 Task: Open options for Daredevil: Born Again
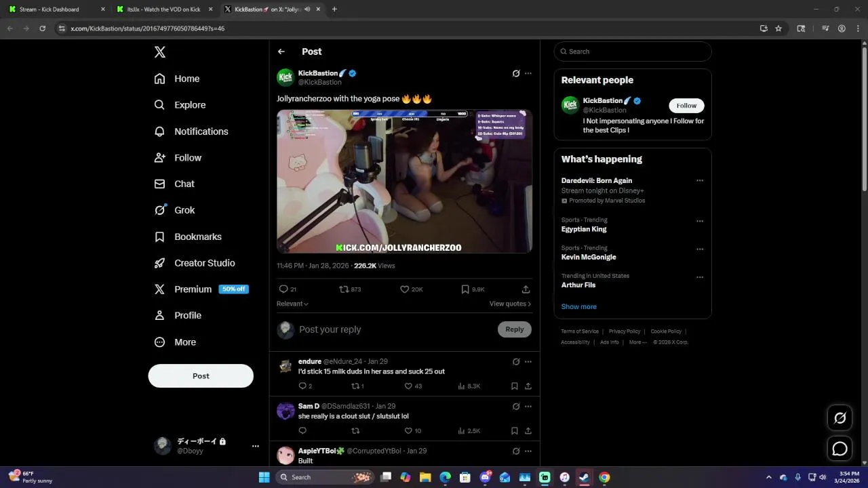click(700, 181)
